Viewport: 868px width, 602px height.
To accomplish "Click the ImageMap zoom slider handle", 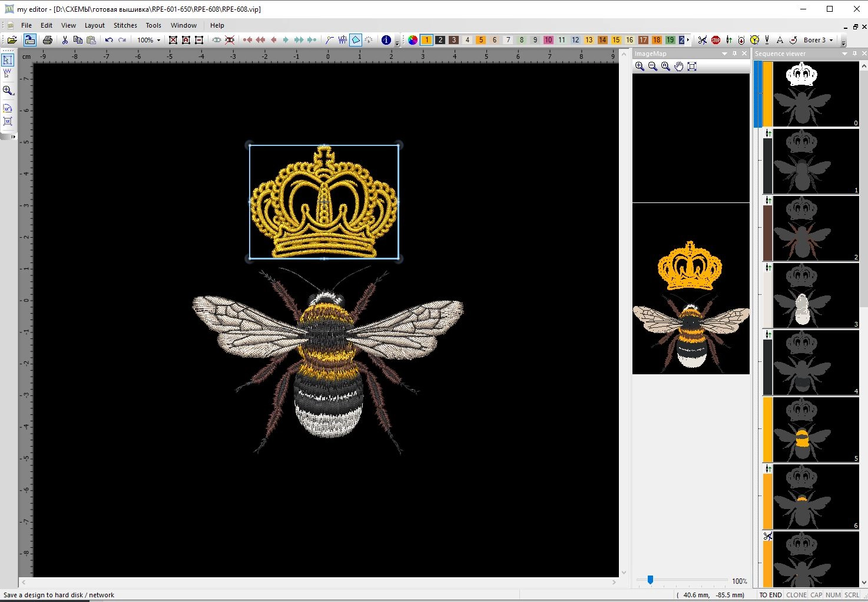I will point(650,580).
